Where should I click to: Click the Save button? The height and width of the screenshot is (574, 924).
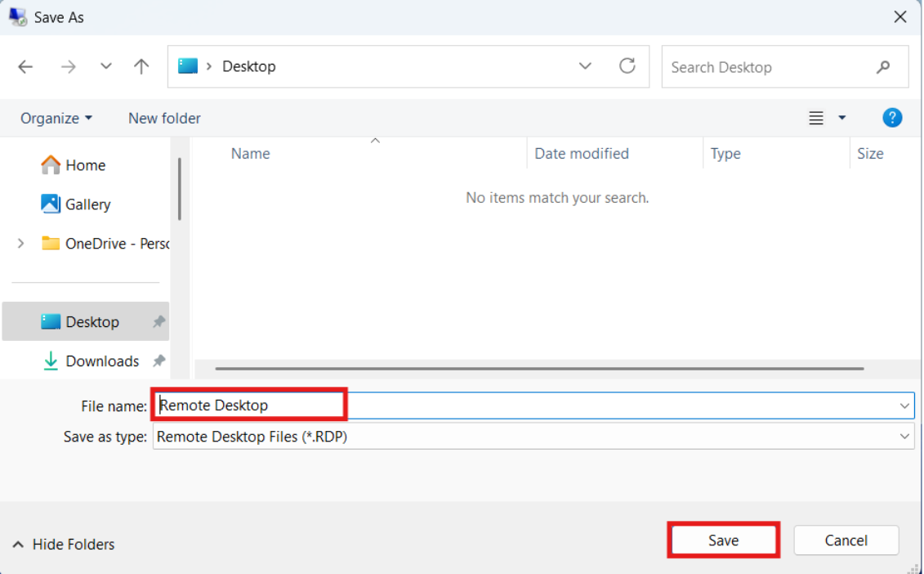723,540
